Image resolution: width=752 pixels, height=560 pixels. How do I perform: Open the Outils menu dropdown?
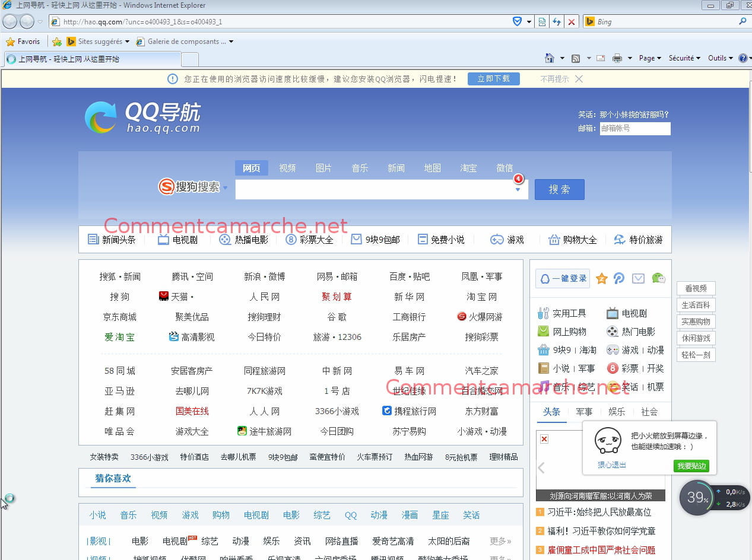tap(721, 58)
